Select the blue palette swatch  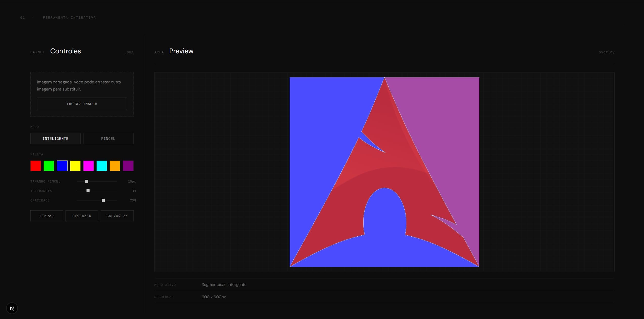click(62, 166)
